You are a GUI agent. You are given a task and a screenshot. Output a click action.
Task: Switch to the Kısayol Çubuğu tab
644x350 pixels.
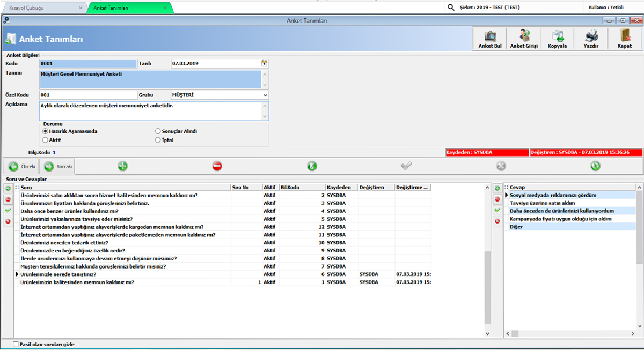pyautogui.click(x=42, y=8)
